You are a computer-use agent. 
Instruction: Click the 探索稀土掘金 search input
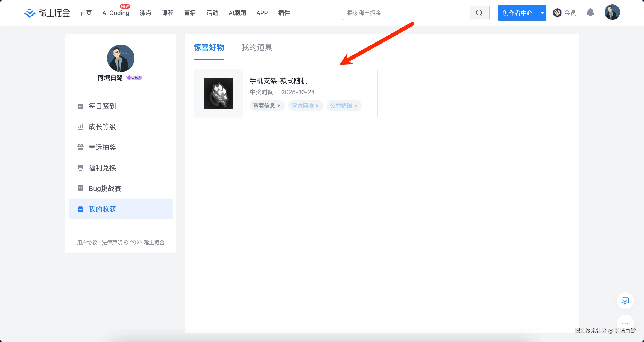pos(405,13)
